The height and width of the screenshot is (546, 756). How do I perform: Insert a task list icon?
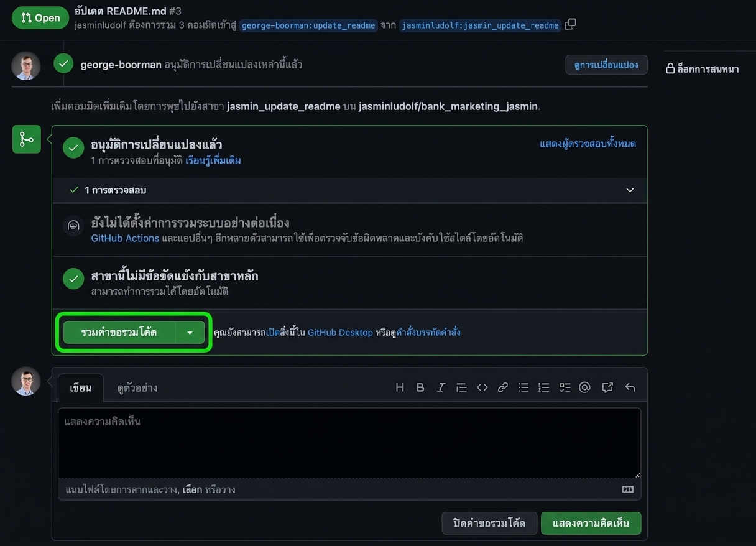pyautogui.click(x=565, y=387)
